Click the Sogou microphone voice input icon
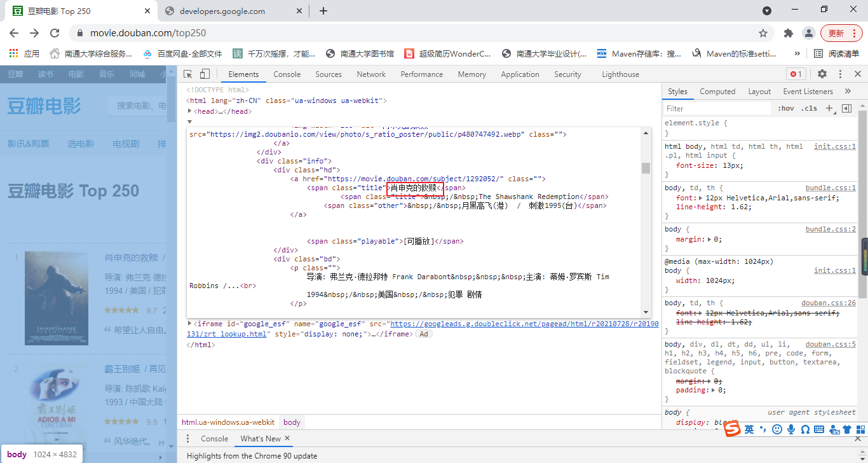 click(791, 430)
